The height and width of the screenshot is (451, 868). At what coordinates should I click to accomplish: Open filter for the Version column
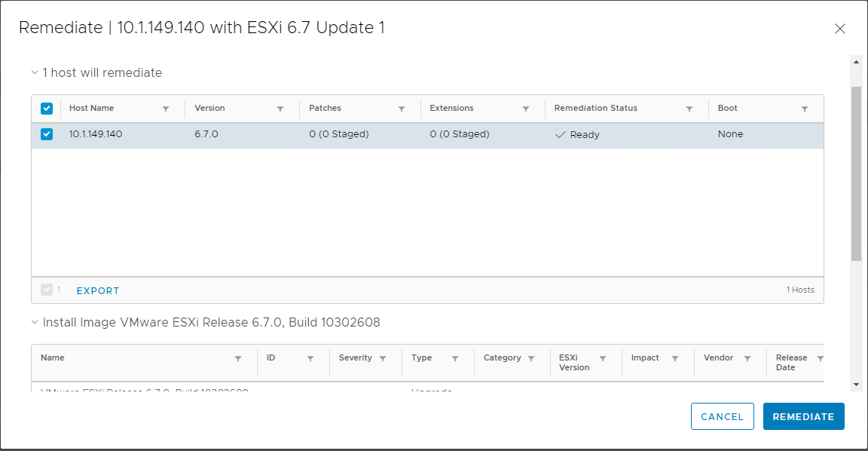click(x=280, y=109)
